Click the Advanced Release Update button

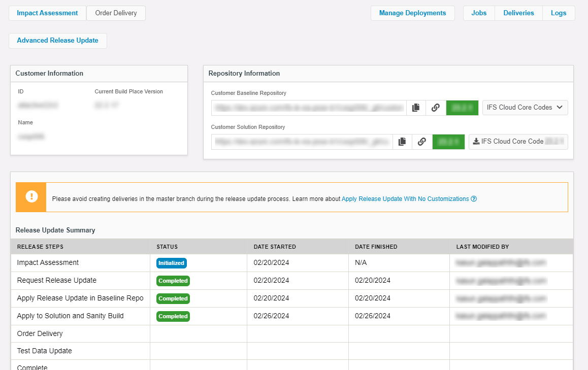click(x=57, y=41)
